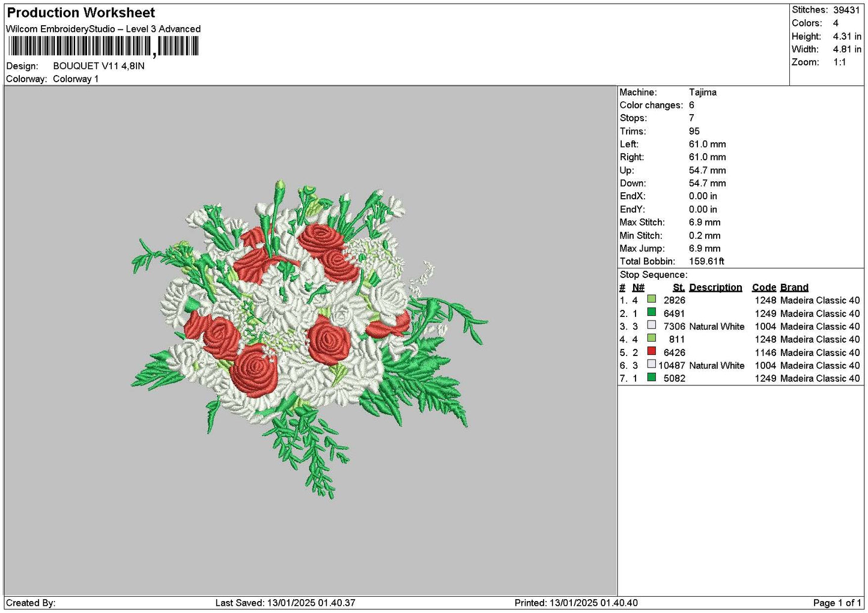Click the 'Brand' column header
The width and height of the screenshot is (868, 613).
point(794,288)
